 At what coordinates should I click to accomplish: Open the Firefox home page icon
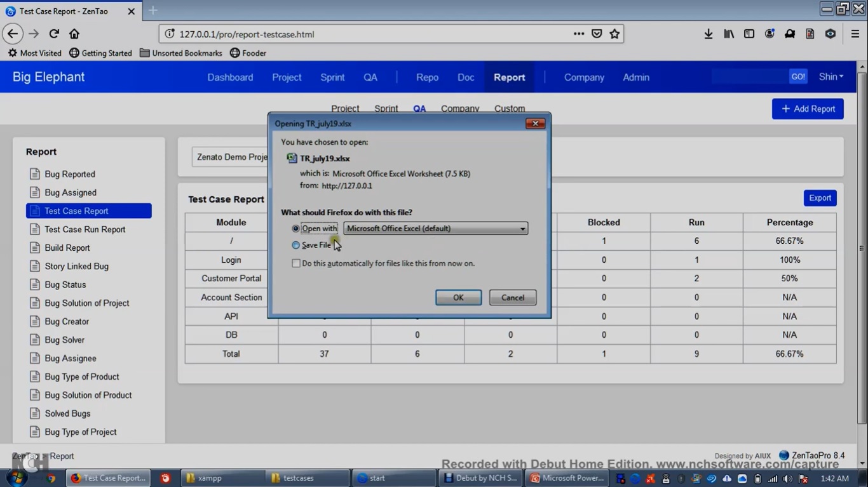point(74,34)
